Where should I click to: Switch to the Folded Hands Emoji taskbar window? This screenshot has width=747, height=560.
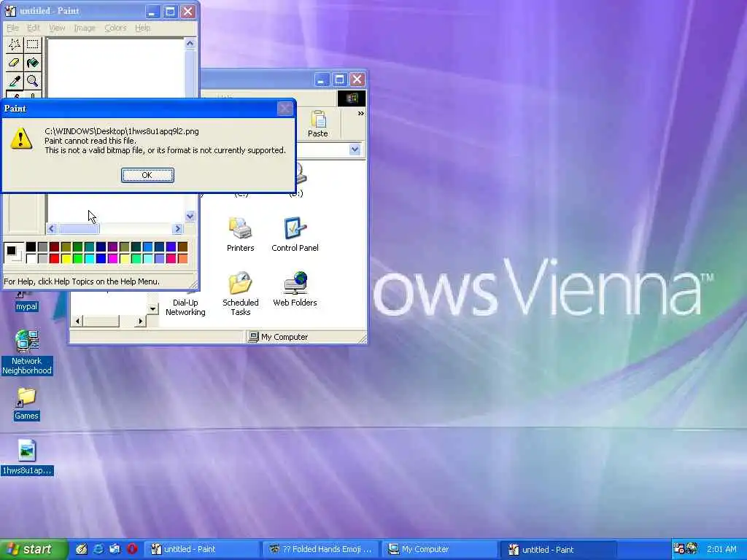tap(321, 549)
